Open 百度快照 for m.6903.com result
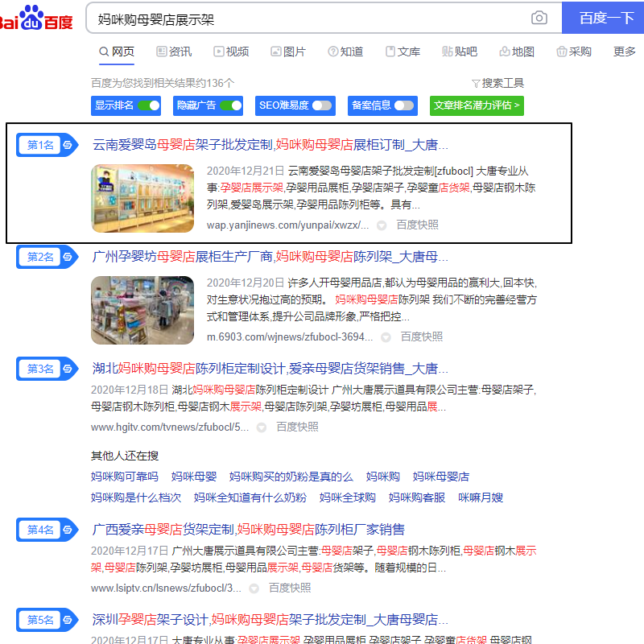 (421, 336)
